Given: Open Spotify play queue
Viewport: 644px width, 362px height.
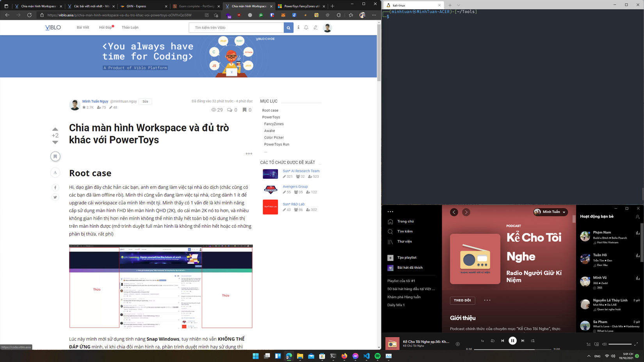Looking at the screenshot, I should [x=589, y=344].
